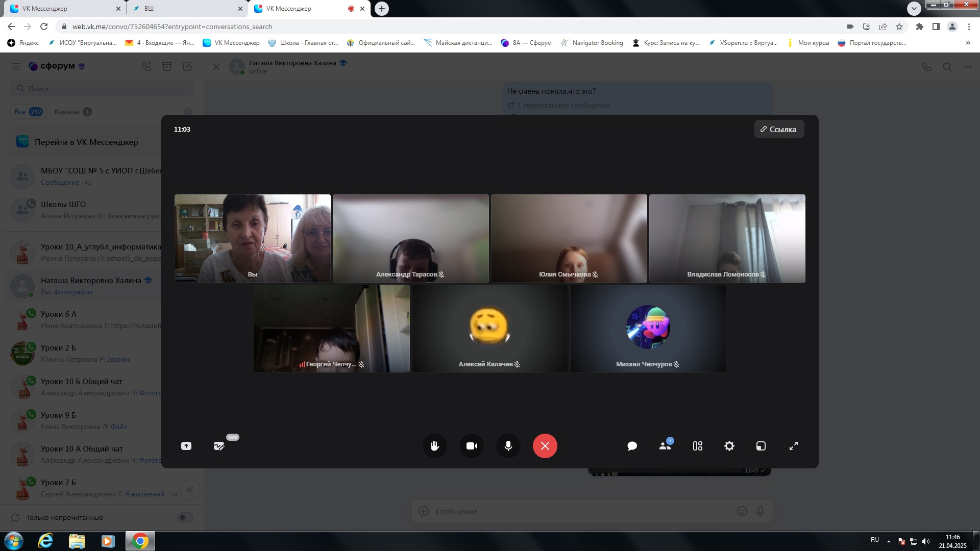This screenshot has width=980, height=551.
Task: Open the archive icon in sidebar header
Action: coord(167,66)
